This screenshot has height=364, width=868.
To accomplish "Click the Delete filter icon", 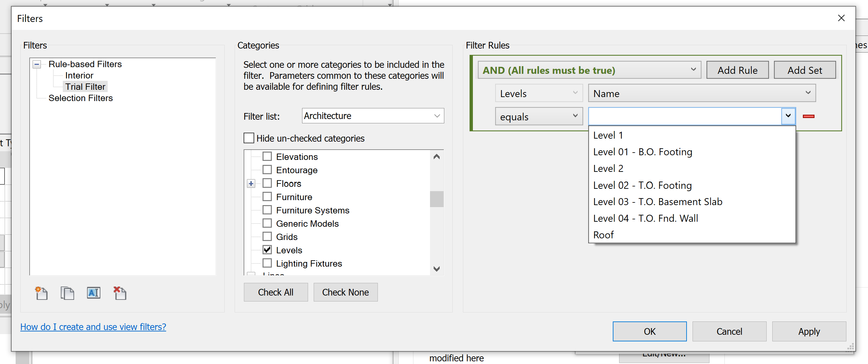I will pyautogui.click(x=120, y=293).
